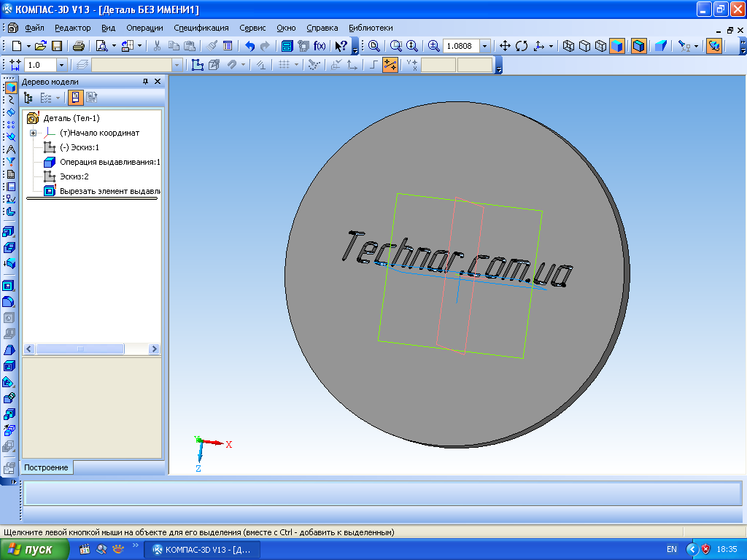Select Операция выдавливания:1 in tree

pos(110,162)
